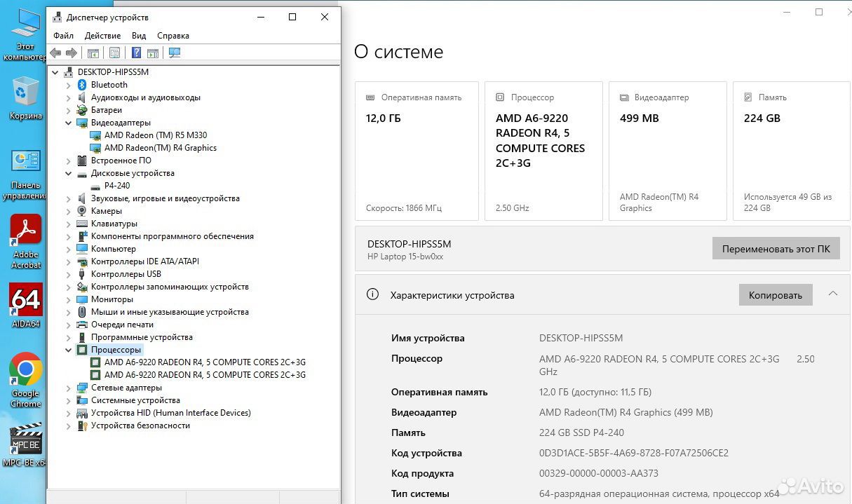The height and width of the screenshot is (504, 852).
Task: Go back using the toolbar Back arrow
Action: click(55, 53)
